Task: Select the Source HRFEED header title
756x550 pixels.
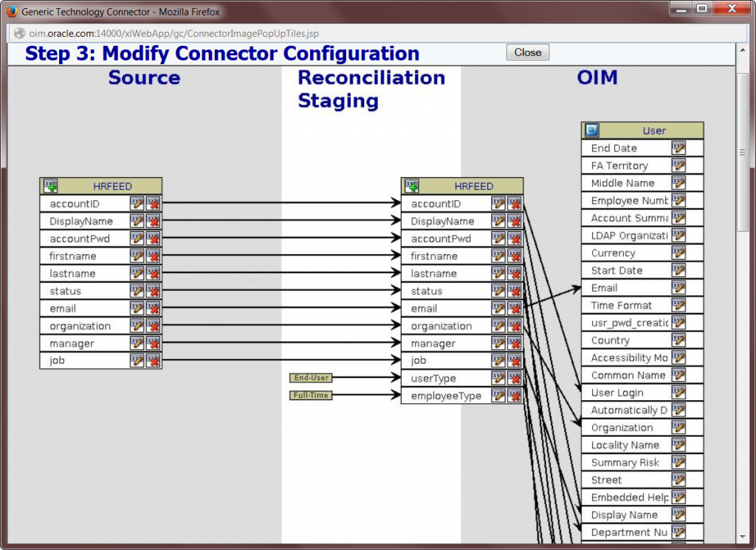Action: point(112,186)
